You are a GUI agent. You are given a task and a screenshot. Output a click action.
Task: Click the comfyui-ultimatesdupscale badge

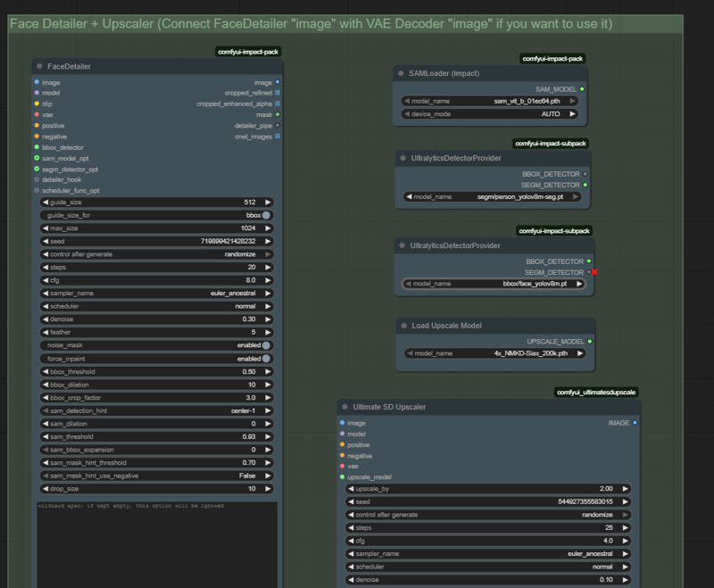click(596, 392)
